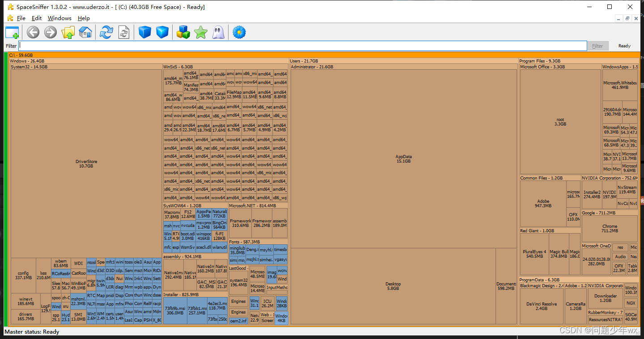Select the Common Files - 1.2GB header
This screenshot has height=339, width=644.
(x=550, y=178)
